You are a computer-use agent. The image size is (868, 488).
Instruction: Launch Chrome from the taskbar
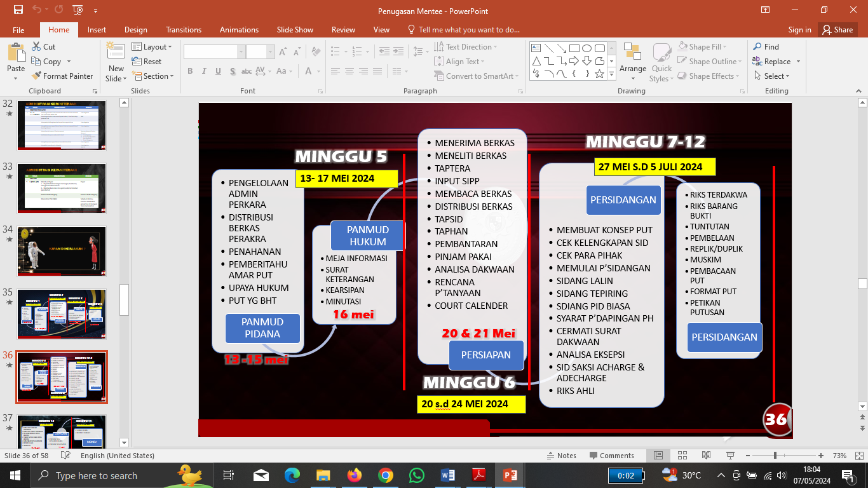(x=385, y=475)
